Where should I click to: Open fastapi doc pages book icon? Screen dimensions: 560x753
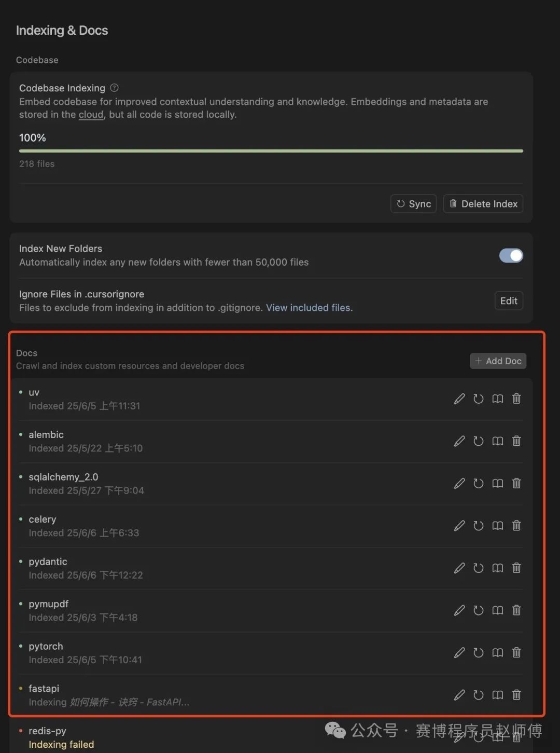(498, 695)
